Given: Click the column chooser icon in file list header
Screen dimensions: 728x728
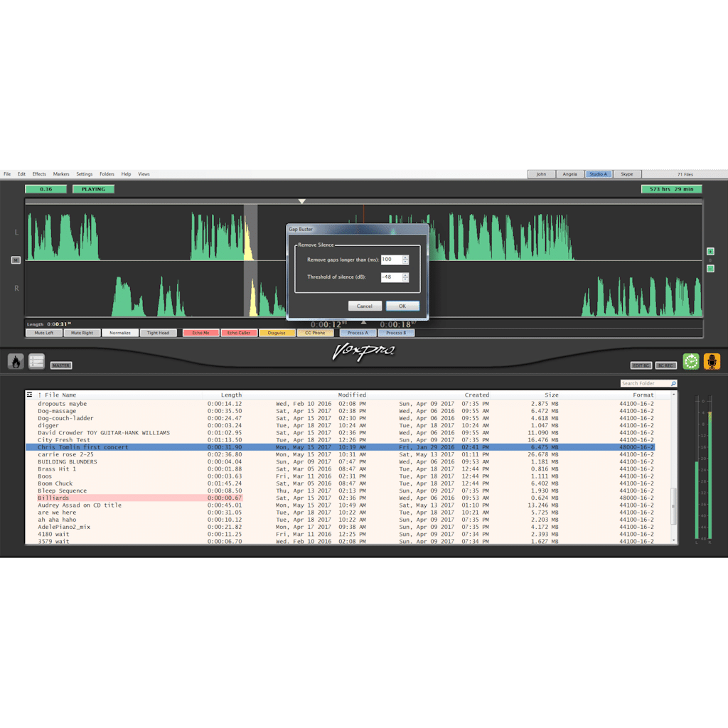Looking at the screenshot, I should [x=29, y=395].
